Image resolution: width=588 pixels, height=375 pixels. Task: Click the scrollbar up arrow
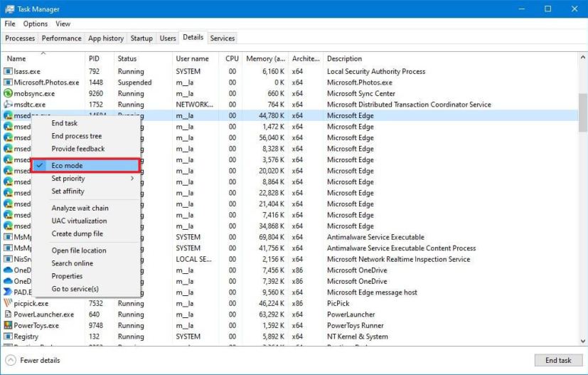click(583, 58)
